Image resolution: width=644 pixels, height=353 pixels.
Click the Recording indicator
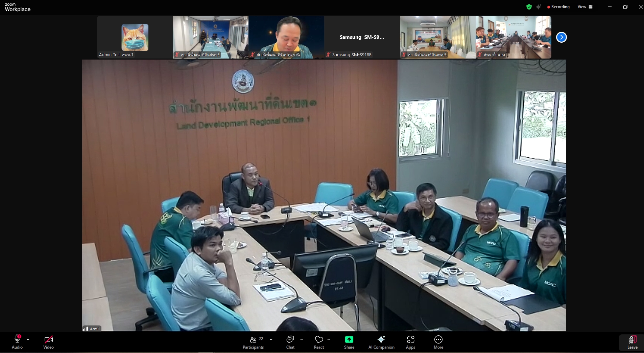(558, 7)
